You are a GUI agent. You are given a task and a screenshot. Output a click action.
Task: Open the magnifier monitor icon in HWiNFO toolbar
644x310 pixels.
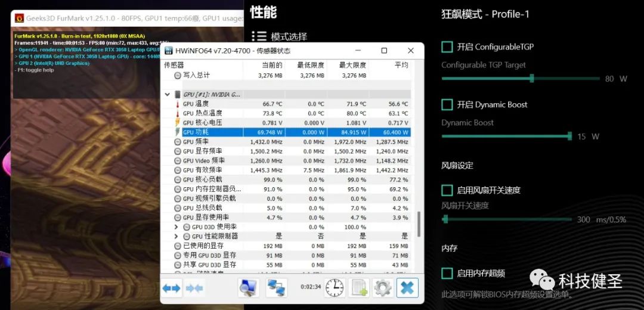tap(249, 288)
